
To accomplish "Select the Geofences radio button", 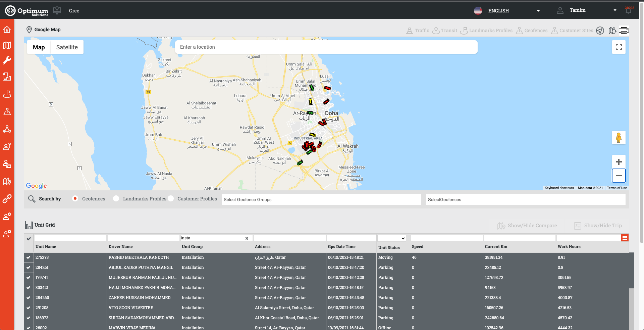I will point(75,199).
